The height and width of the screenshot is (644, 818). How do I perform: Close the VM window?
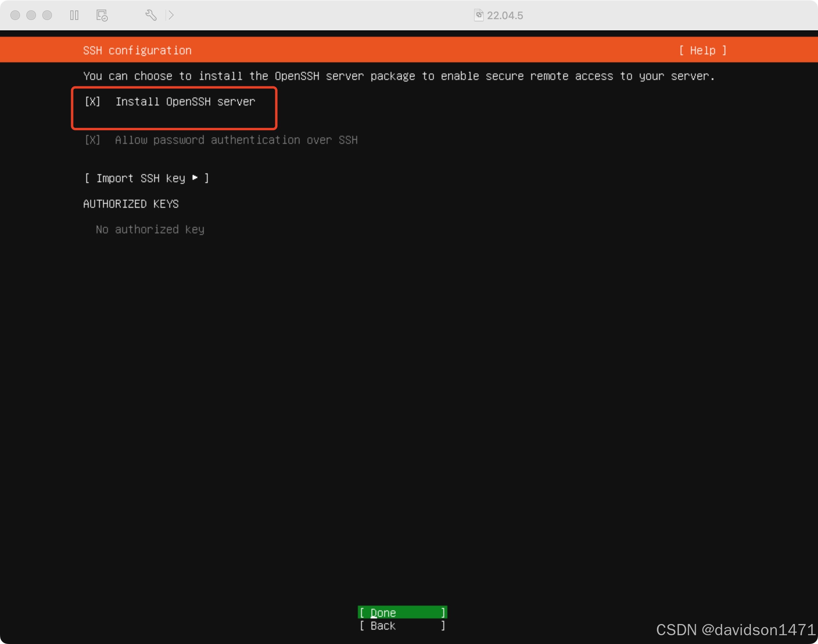(x=15, y=15)
